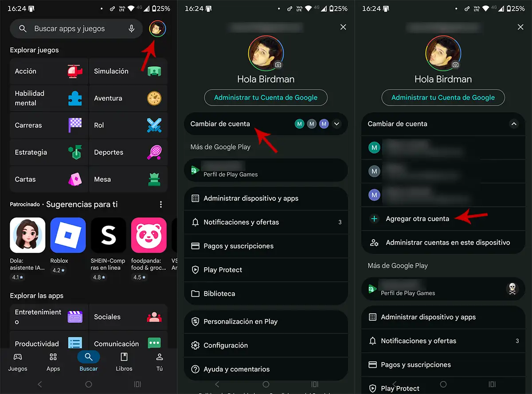Tap the Play Protect shield entry
Image resolution: width=532 pixels, height=394 pixels.
[266, 269]
